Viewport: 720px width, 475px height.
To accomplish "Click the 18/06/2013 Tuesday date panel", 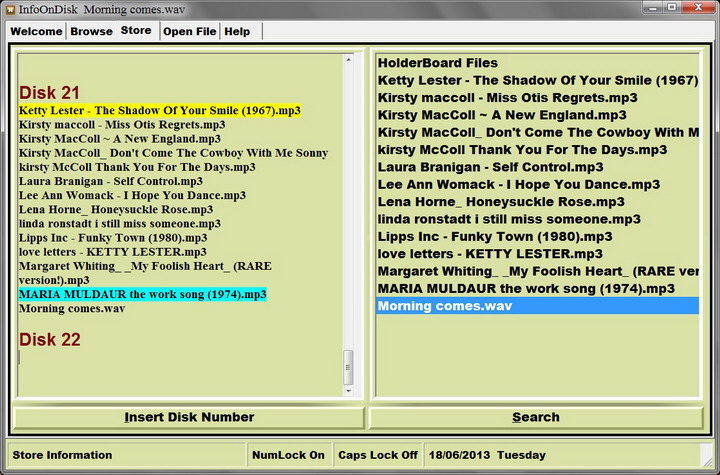I will (x=562, y=455).
